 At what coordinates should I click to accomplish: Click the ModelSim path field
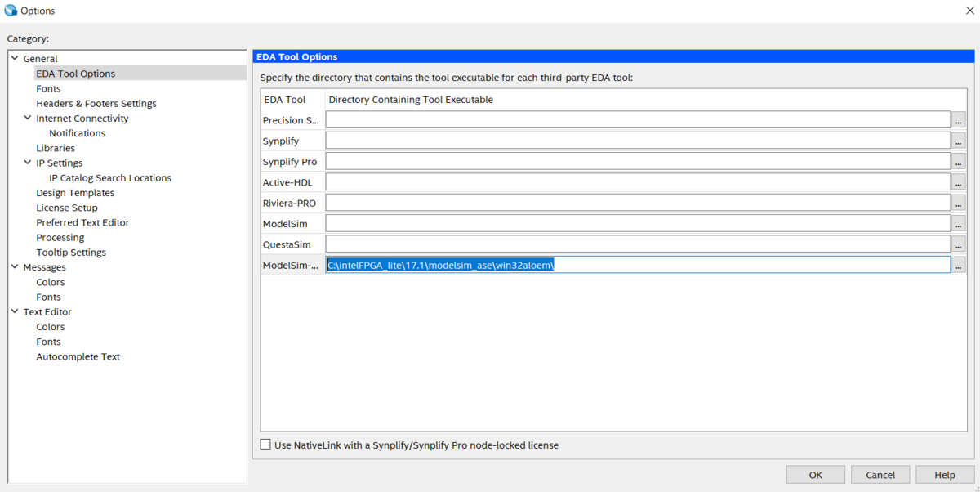pos(638,223)
